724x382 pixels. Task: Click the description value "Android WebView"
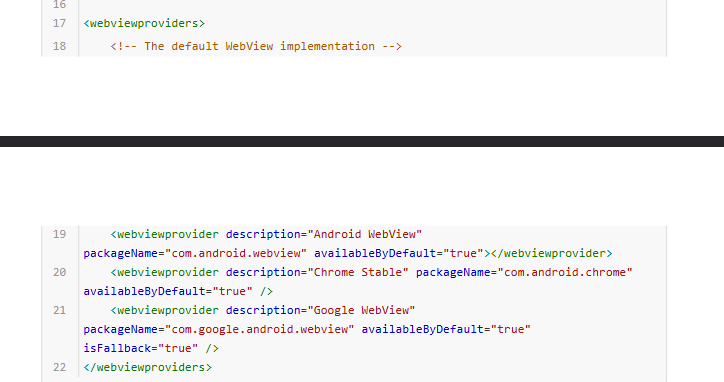point(365,234)
